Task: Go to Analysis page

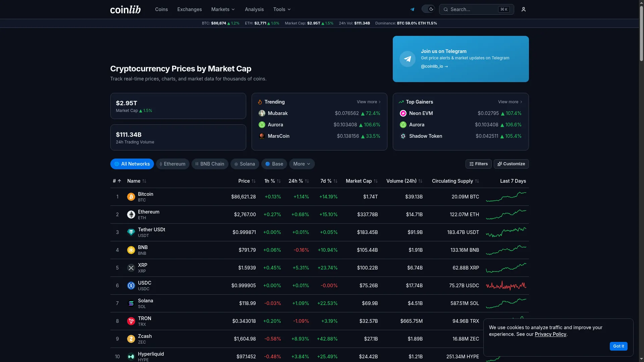Action: [254, 9]
